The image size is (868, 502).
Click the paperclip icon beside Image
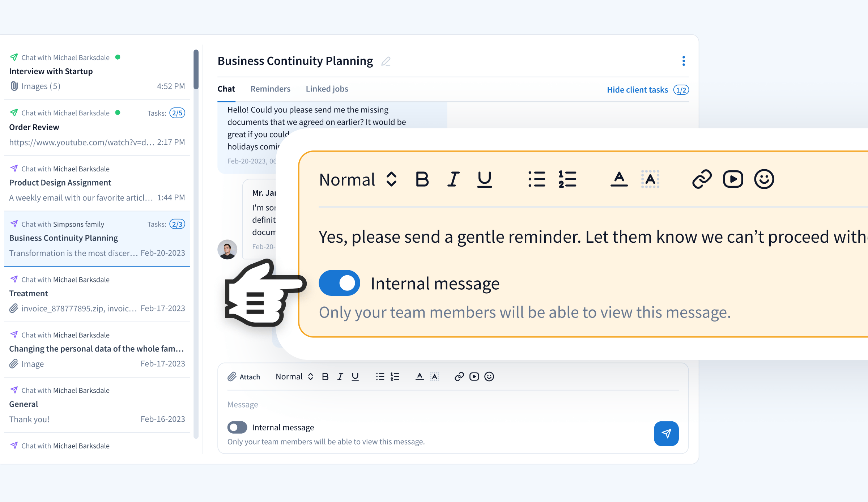pos(14,363)
